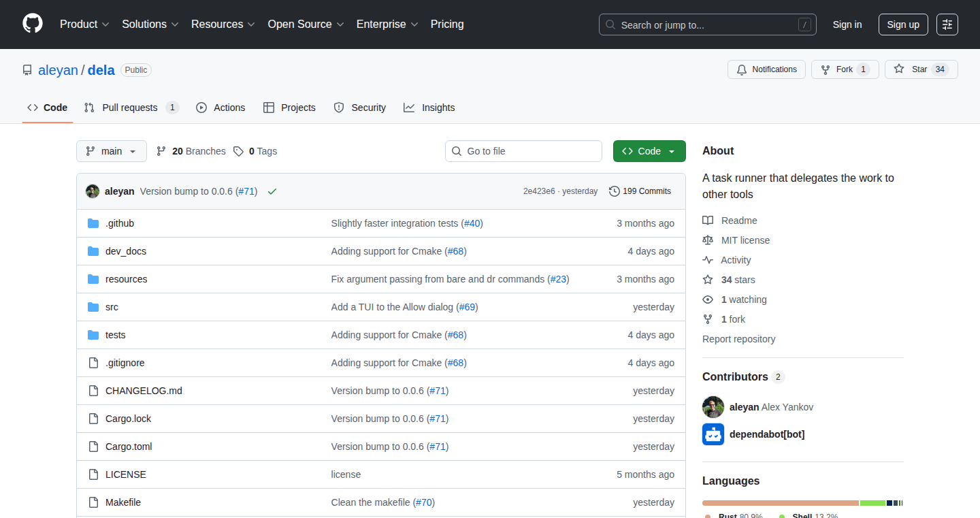980x518 pixels.
Task: Open pull request #69 link
Action: [467, 307]
